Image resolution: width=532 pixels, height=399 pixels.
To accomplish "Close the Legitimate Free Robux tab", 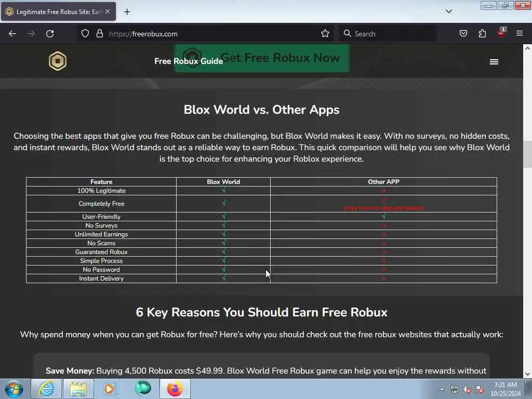I will pos(108,11).
